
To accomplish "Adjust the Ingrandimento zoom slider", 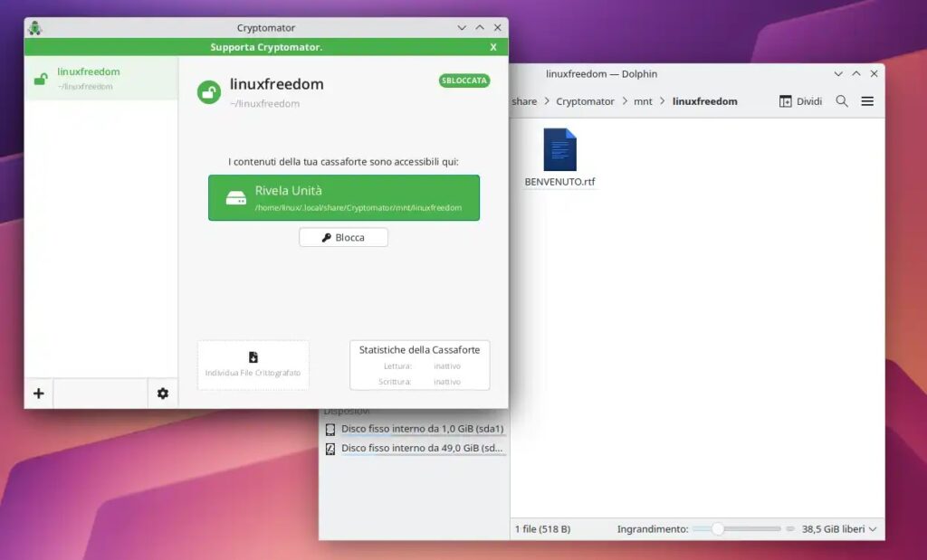I will (718, 528).
